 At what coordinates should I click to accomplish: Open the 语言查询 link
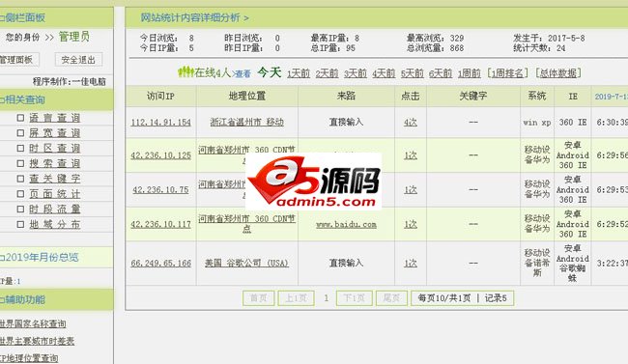click(x=55, y=118)
